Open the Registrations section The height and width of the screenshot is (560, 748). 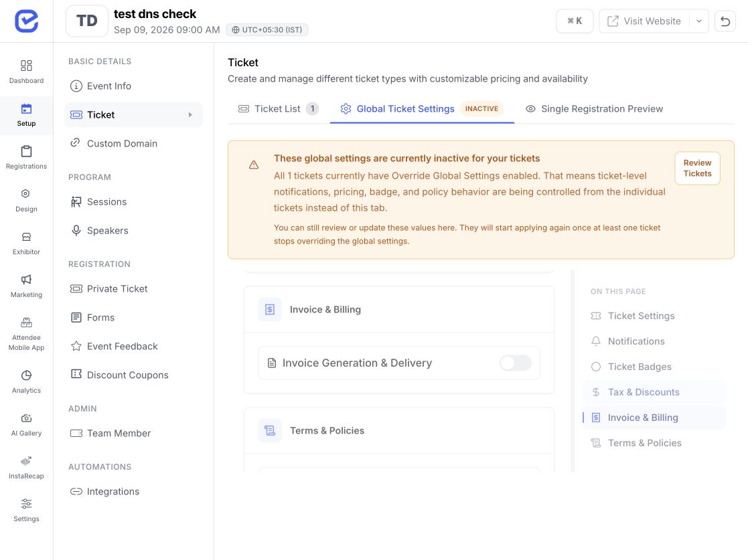point(26,158)
